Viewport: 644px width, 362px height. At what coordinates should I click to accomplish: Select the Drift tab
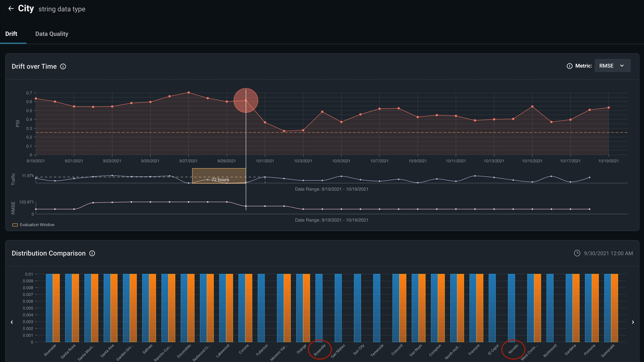pyautogui.click(x=11, y=34)
